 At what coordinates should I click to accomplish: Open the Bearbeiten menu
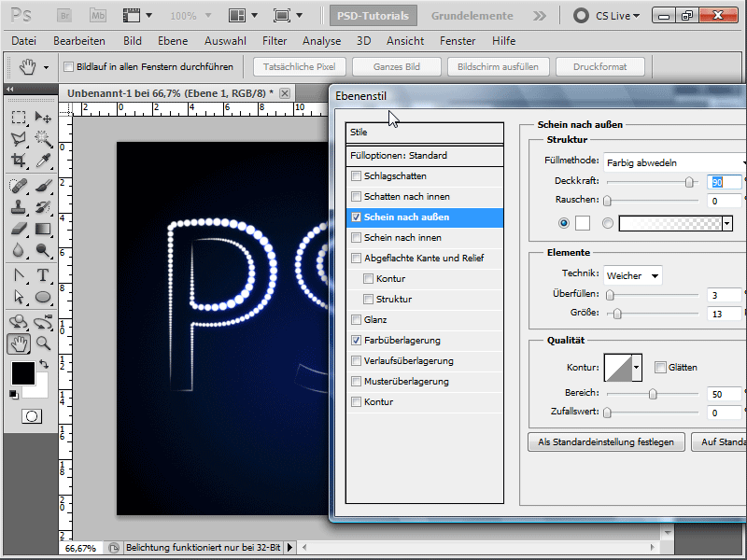(79, 41)
